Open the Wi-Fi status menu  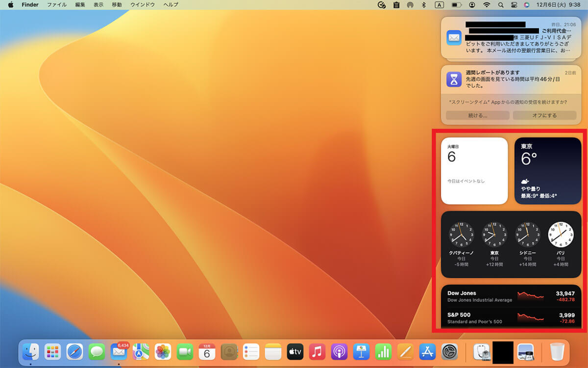point(487,4)
